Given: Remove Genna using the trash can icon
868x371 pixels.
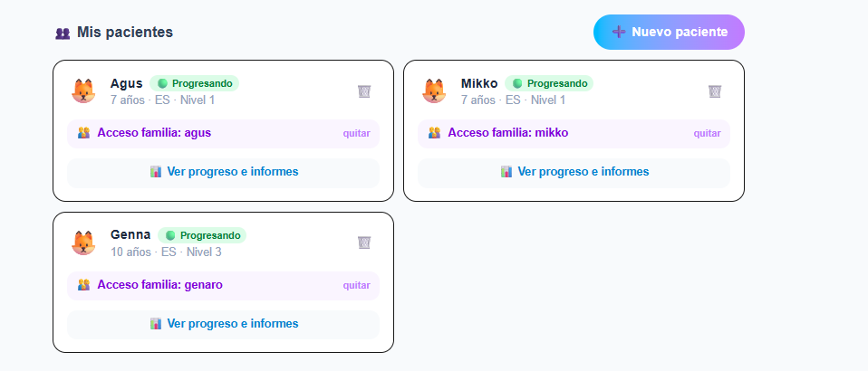Looking at the screenshot, I should point(364,243).
